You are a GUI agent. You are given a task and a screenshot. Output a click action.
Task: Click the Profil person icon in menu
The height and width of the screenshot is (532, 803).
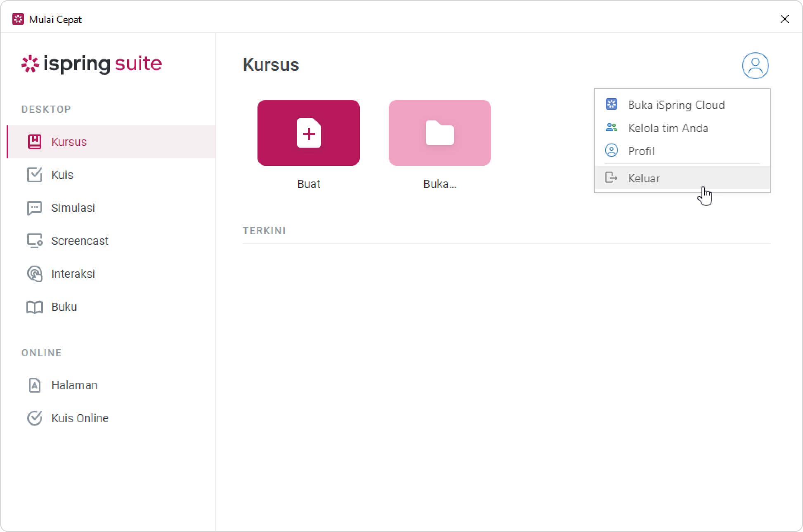pos(612,151)
